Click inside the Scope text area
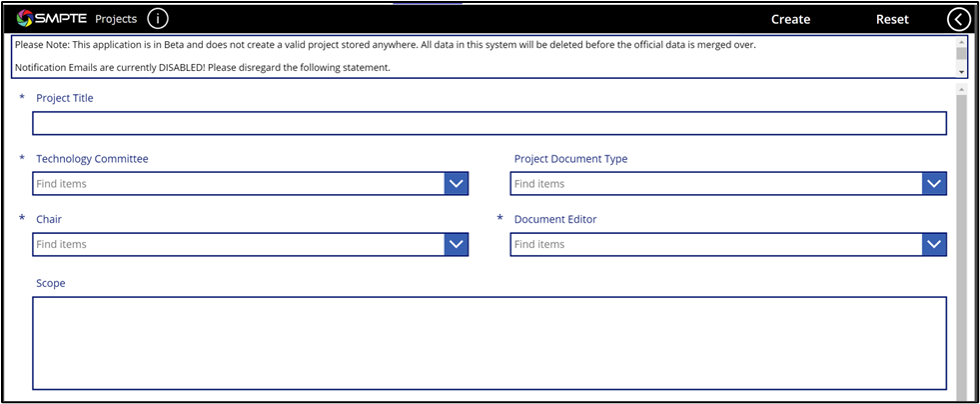The height and width of the screenshot is (404, 980). click(489, 342)
